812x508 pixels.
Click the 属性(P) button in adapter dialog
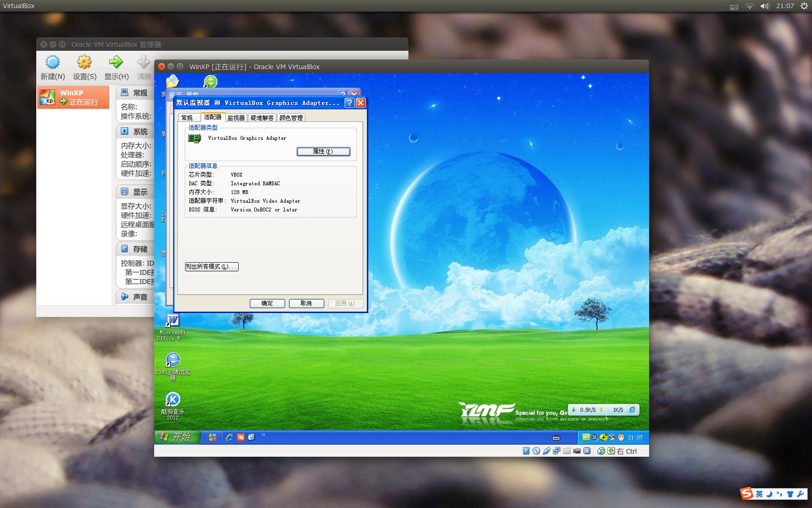coord(323,151)
